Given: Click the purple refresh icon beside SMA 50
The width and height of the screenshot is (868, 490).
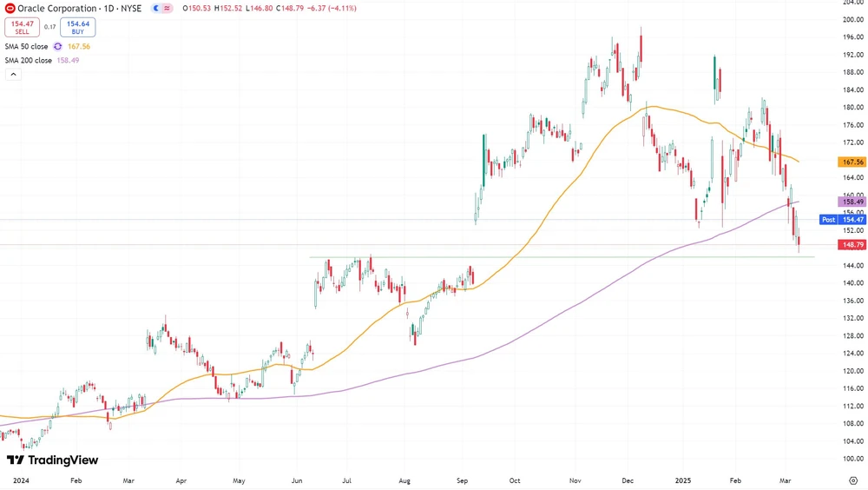Looking at the screenshot, I should point(57,47).
